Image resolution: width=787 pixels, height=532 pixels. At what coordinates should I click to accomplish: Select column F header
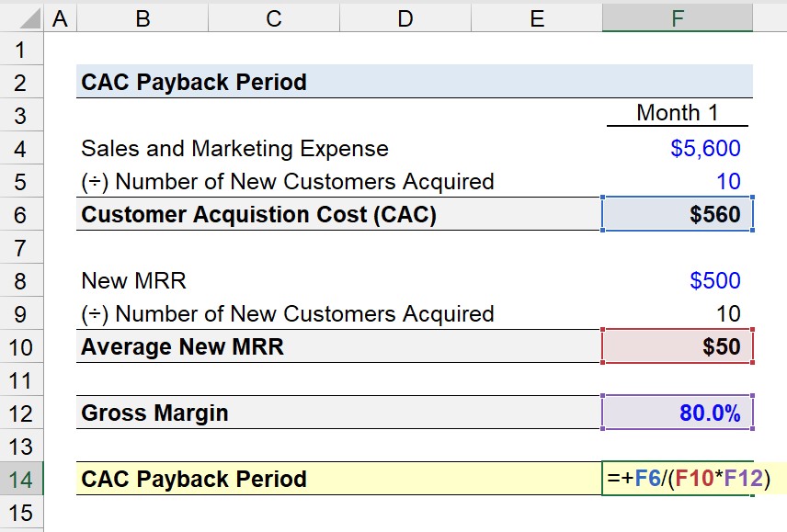click(678, 18)
